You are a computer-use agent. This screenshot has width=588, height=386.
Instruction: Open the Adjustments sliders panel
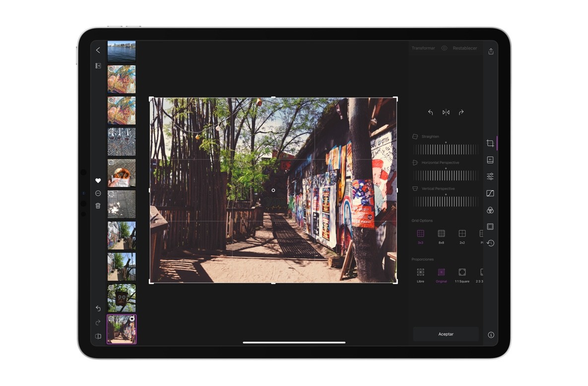point(490,176)
